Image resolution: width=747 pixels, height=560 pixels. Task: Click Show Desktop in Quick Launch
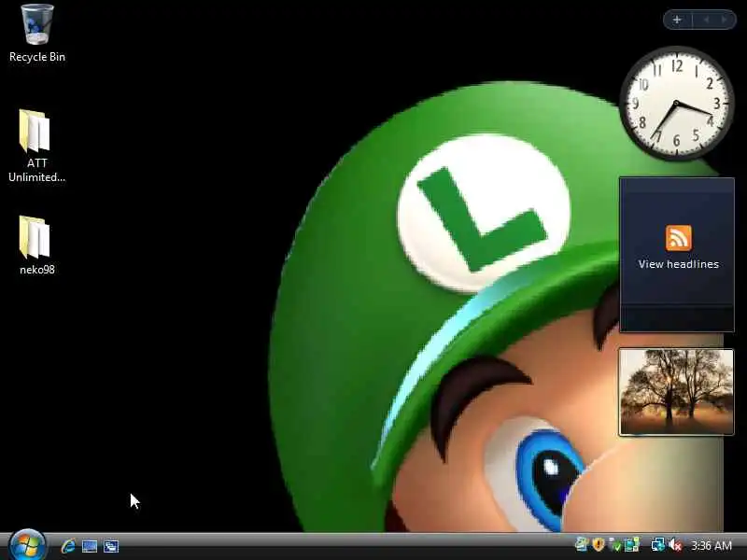pos(90,546)
